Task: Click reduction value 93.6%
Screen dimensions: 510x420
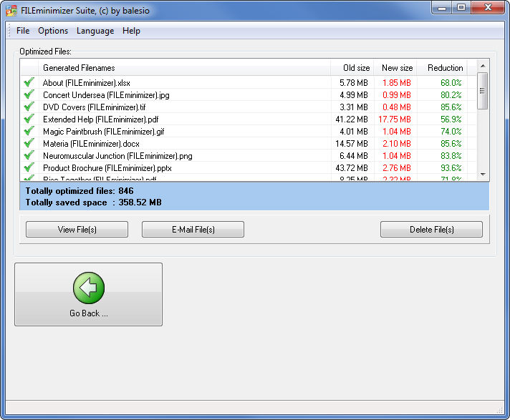Action: click(451, 168)
